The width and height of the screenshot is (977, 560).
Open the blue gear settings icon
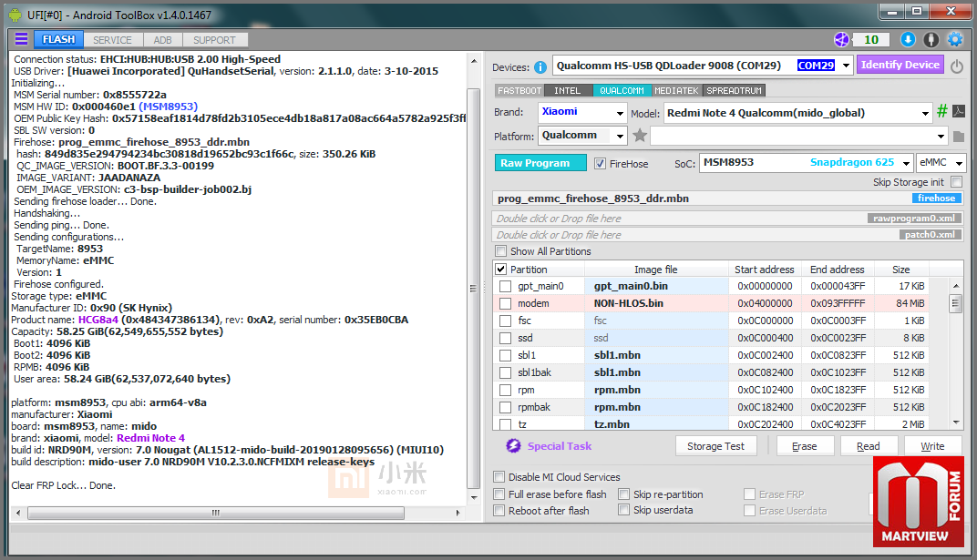click(x=955, y=39)
